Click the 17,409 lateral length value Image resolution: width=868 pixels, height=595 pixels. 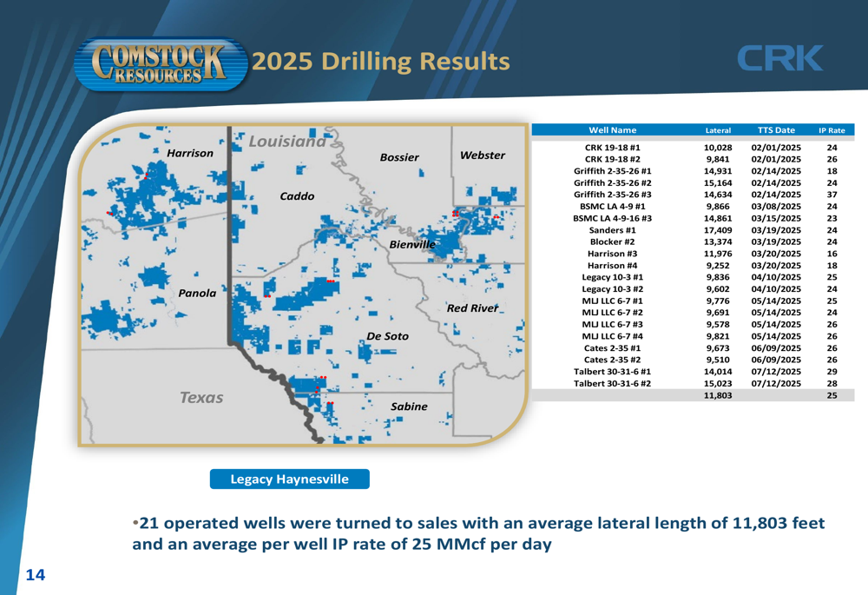coord(718,230)
